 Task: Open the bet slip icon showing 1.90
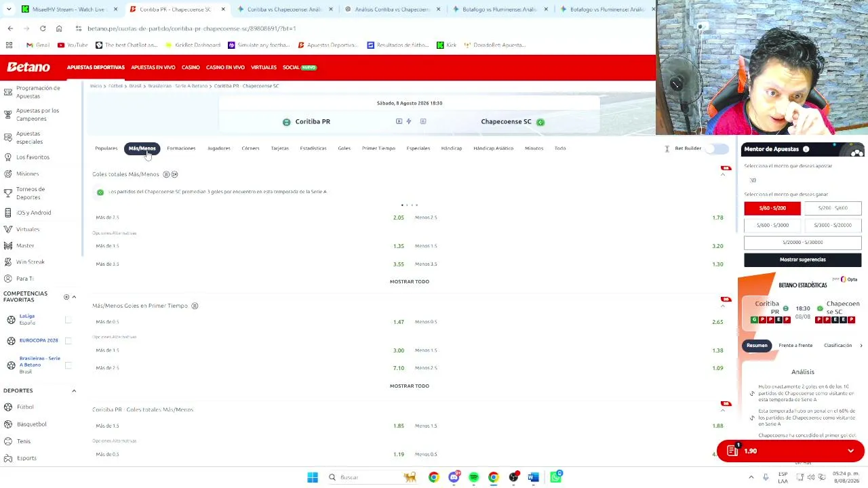click(x=732, y=451)
